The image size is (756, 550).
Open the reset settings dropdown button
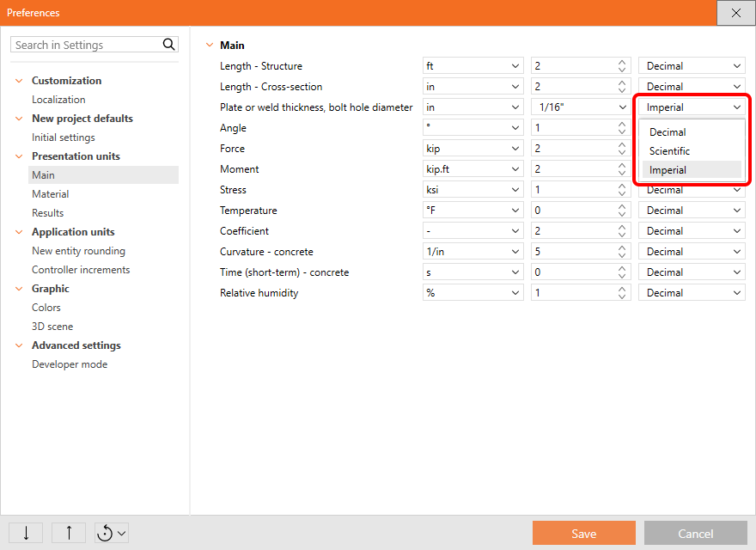[112, 533]
